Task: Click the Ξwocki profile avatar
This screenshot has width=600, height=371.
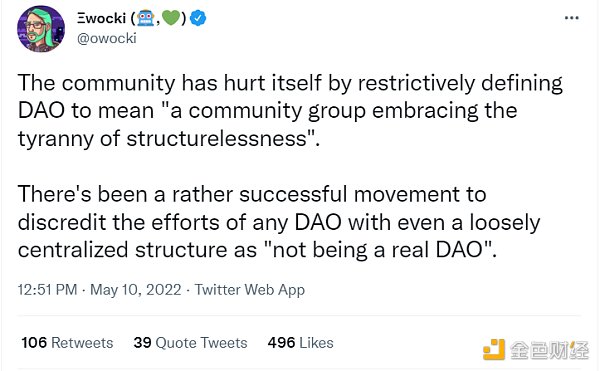Action: click(x=41, y=29)
